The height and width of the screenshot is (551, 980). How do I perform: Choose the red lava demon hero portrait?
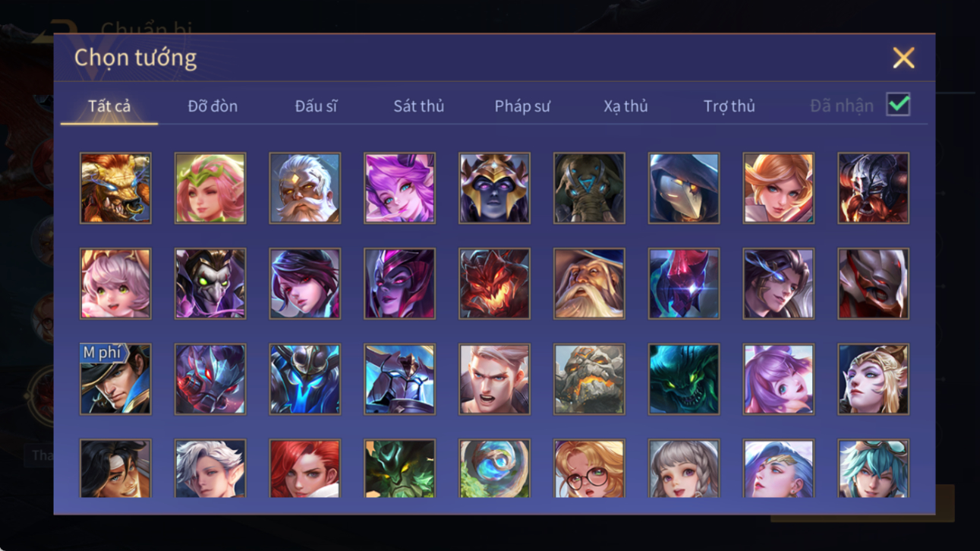[494, 283]
